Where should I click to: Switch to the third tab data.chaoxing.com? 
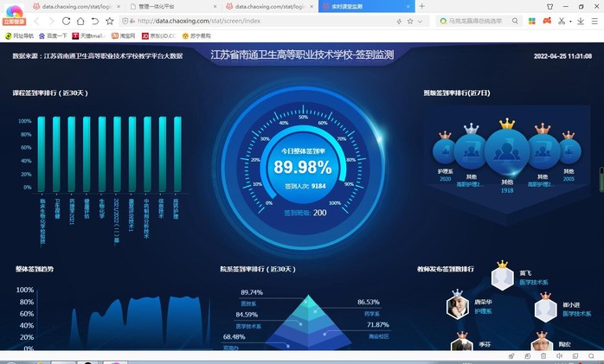pos(269,7)
